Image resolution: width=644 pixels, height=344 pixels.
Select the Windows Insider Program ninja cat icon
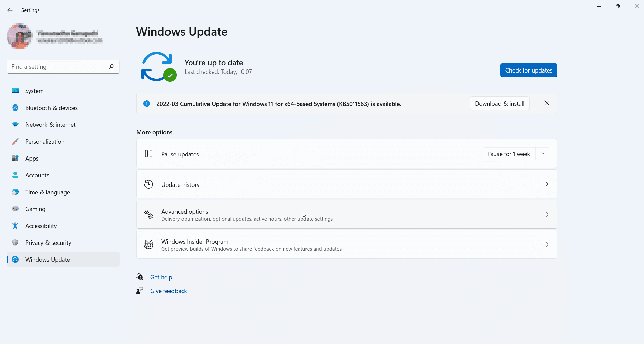click(x=148, y=244)
